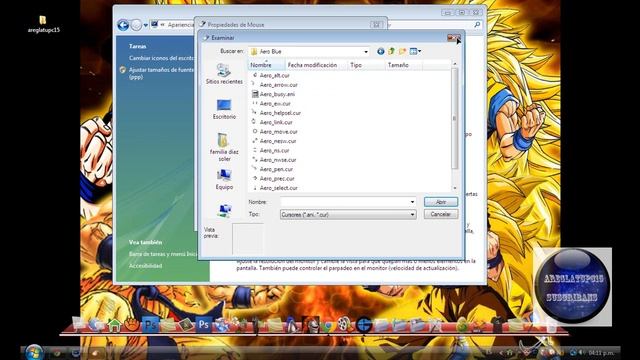This screenshot has height=360, width=640.
Task: Expand the Buscar en folder dropdown
Action: tap(366, 51)
